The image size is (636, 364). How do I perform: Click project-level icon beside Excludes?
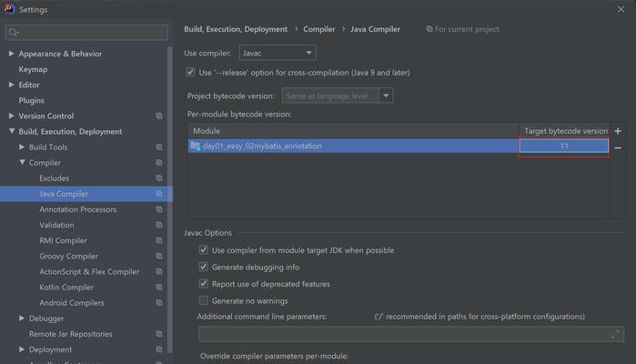[159, 178]
